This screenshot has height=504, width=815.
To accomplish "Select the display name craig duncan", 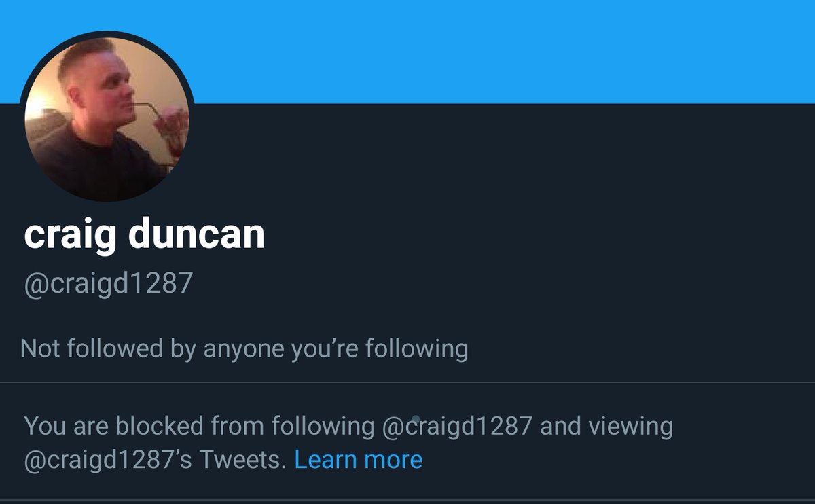I will tap(144, 235).
